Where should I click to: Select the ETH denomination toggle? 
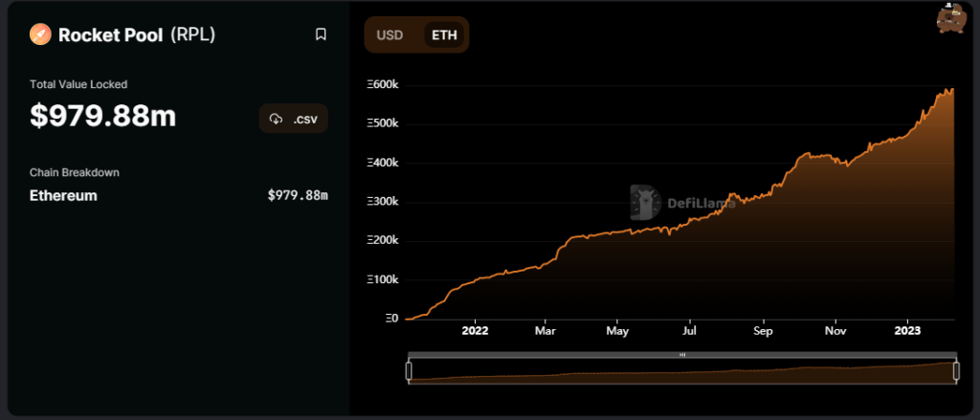(x=444, y=35)
